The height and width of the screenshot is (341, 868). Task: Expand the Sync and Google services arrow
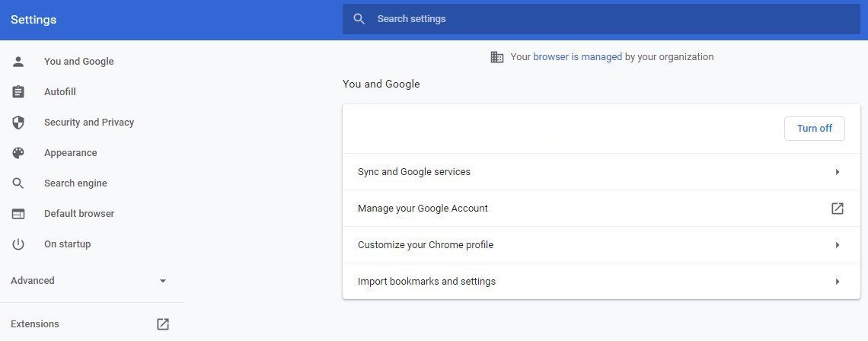pyautogui.click(x=837, y=172)
